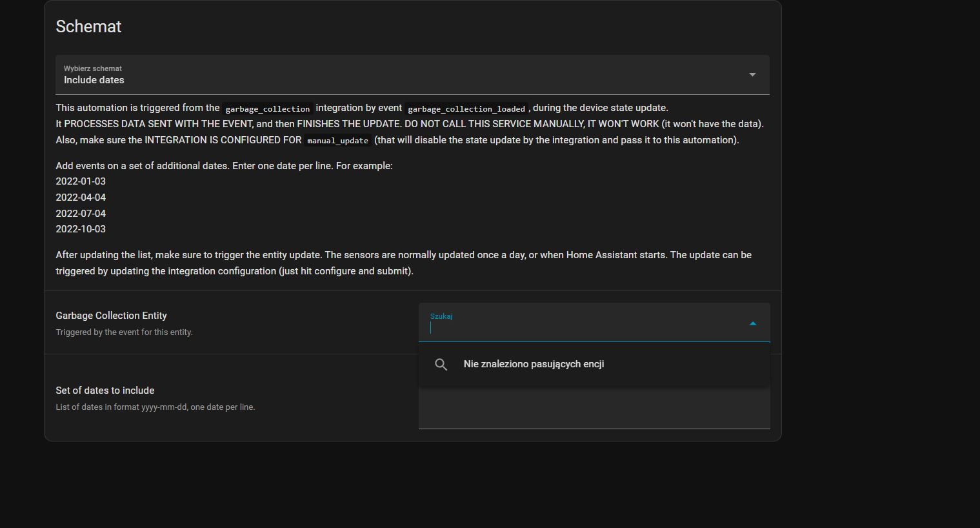Click the 'Set of dates to include' label
The image size is (980, 528).
pyautogui.click(x=105, y=391)
